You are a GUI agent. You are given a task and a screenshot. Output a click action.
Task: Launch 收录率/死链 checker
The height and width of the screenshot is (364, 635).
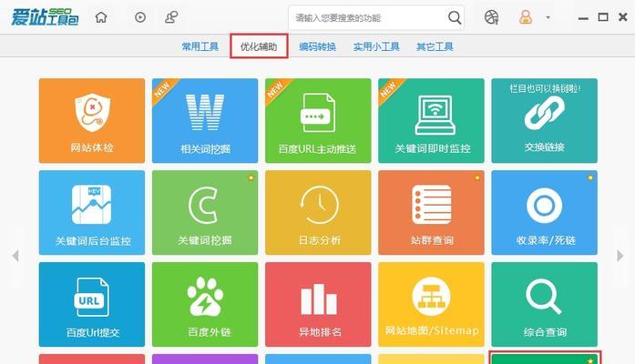544,212
